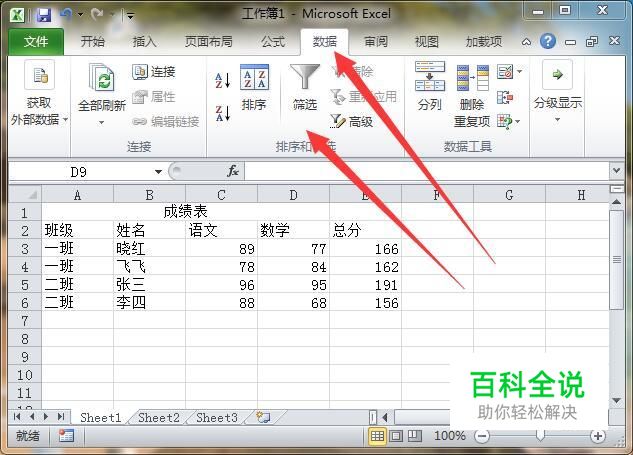Switch to the 加载项 Add-ins tab
Image resolution: width=633 pixels, height=455 pixels.
pyautogui.click(x=484, y=41)
